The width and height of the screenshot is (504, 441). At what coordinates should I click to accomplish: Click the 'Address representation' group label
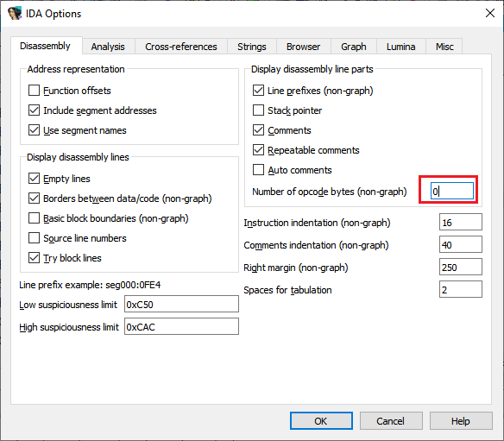coord(76,69)
